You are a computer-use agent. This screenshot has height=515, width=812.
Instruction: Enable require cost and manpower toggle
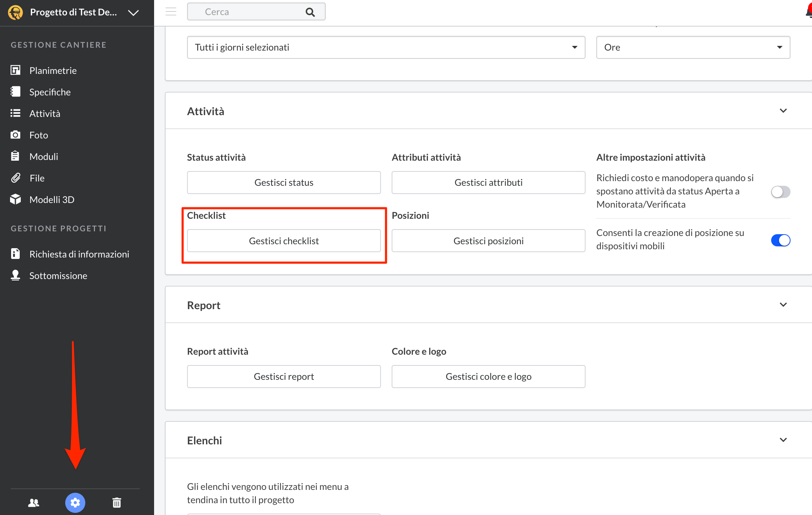780,192
